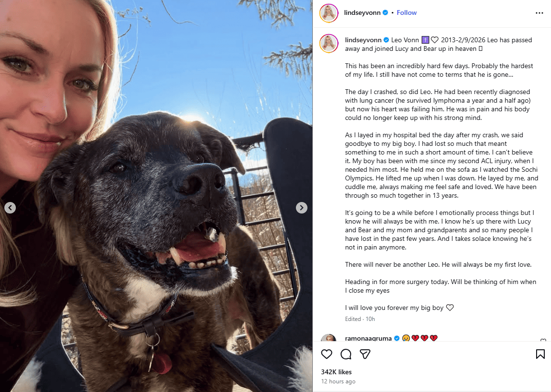
Task: Open ramonaagruma commenter profile
Action: coord(368,338)
